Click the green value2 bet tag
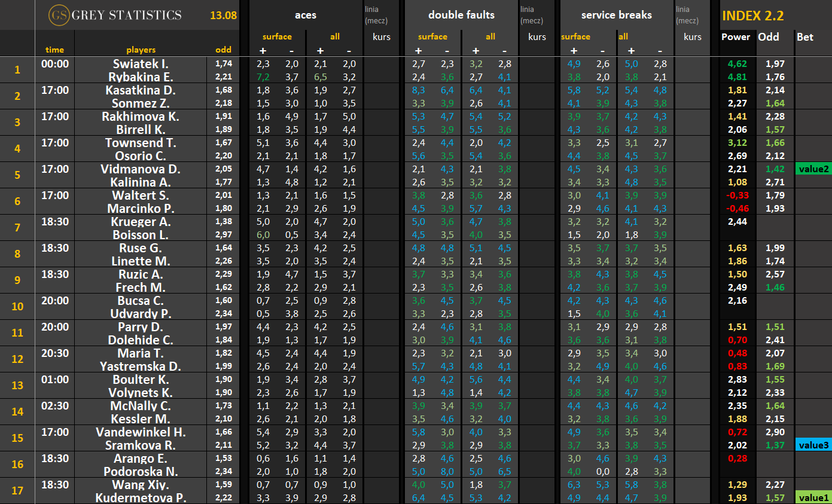 tap(813, 169)
